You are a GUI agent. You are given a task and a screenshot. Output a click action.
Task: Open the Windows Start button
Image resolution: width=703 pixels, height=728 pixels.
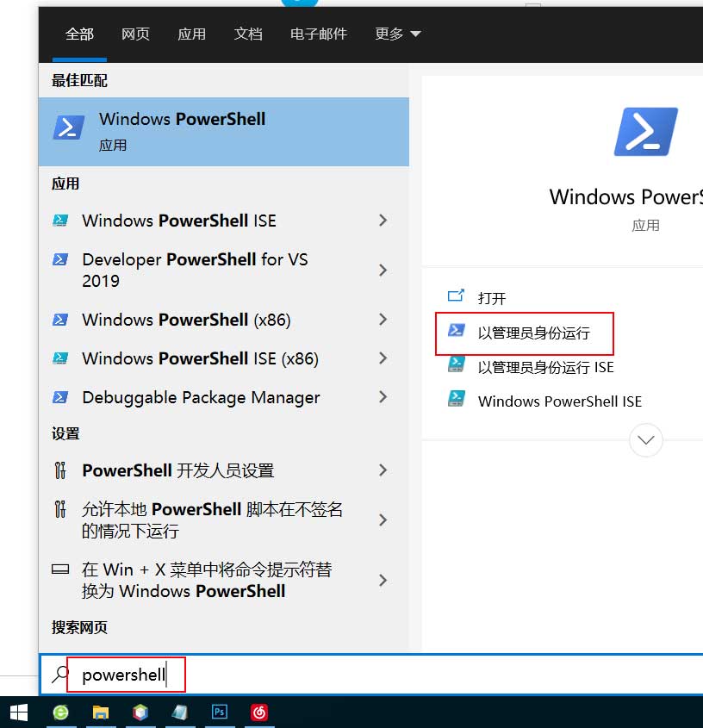pos(19,712)
